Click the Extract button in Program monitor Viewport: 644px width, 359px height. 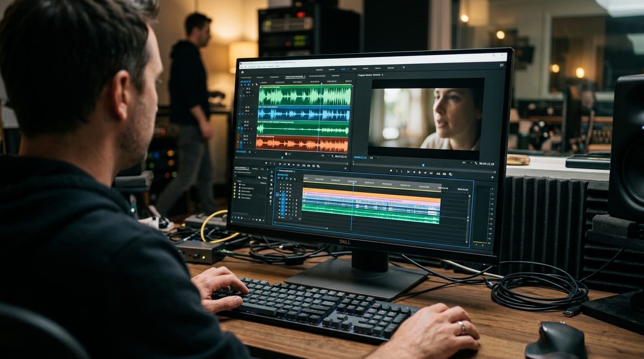(444, 174)
